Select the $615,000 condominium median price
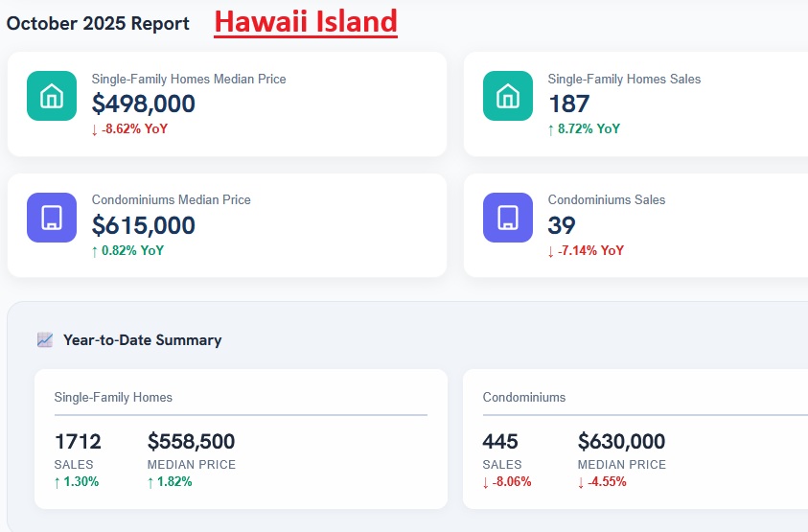The height and width of the screenshot is (532, 808). coord(144,225)
